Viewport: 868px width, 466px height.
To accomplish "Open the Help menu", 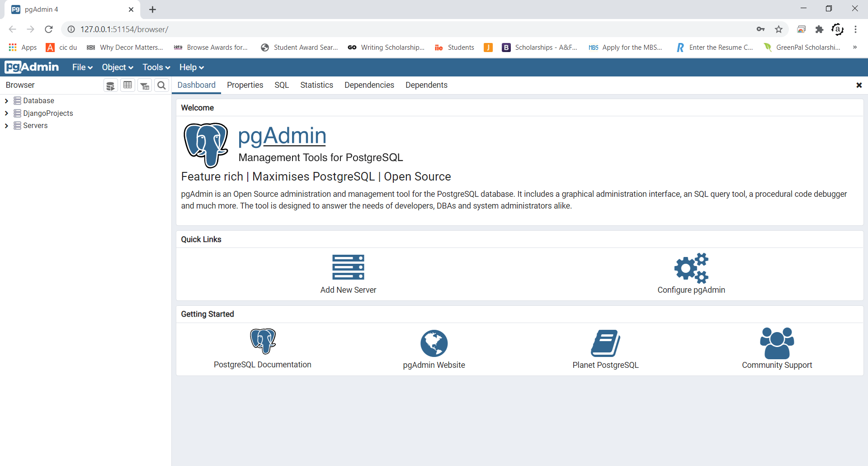I will 192,67.
